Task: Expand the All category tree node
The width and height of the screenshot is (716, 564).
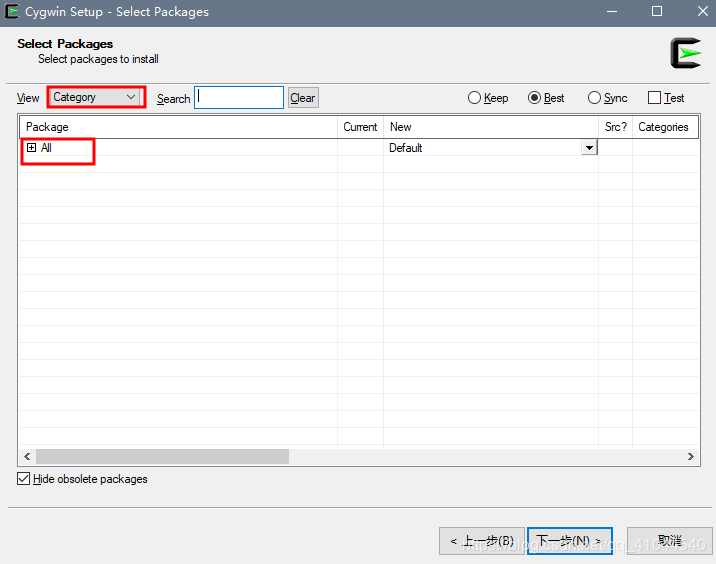Action: 32,148
